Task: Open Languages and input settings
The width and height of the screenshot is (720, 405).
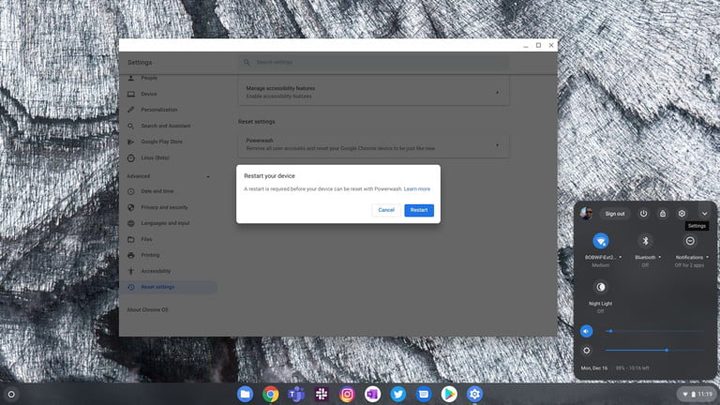Action: point(165,223)
